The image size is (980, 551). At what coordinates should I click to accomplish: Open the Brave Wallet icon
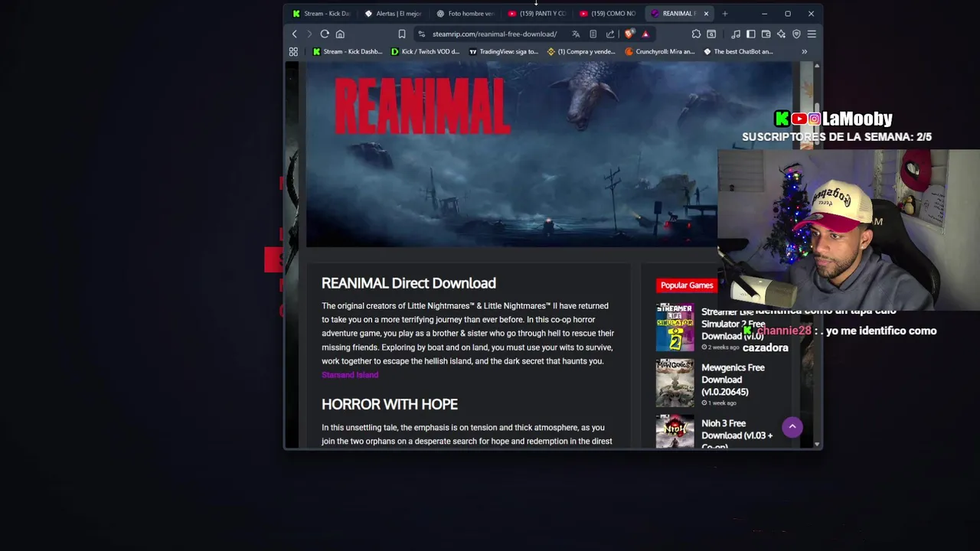766,34
